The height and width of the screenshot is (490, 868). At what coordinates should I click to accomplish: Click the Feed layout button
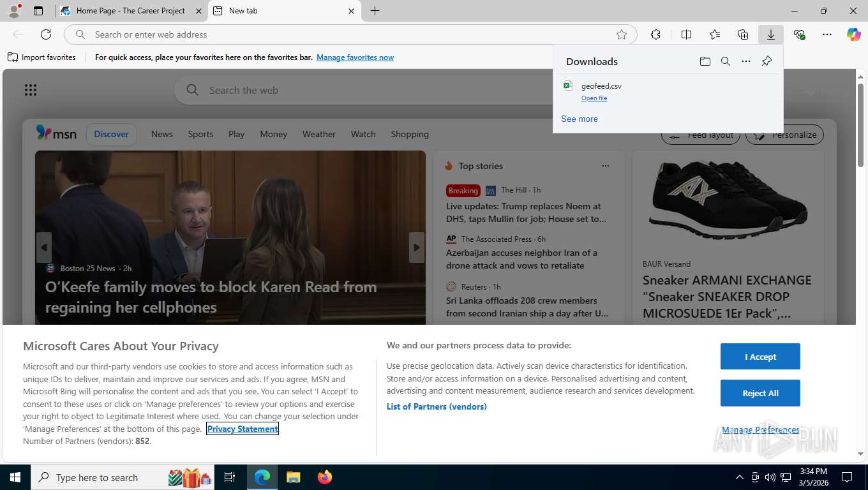coord(701,135)
